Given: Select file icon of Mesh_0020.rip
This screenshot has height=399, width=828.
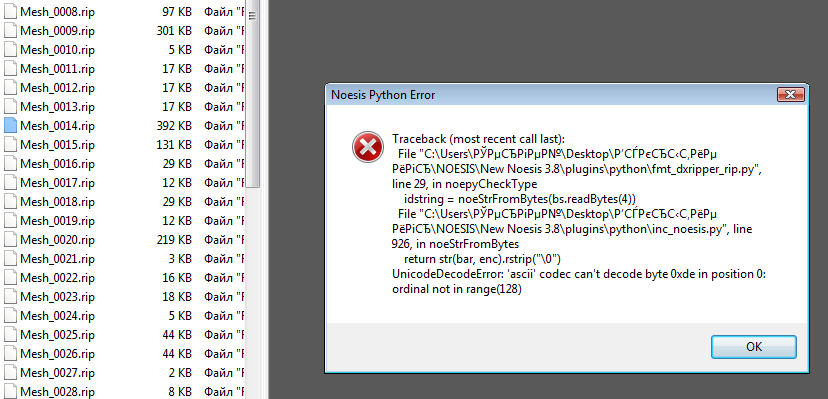Looking at the screenshot, I should [11, 240].
